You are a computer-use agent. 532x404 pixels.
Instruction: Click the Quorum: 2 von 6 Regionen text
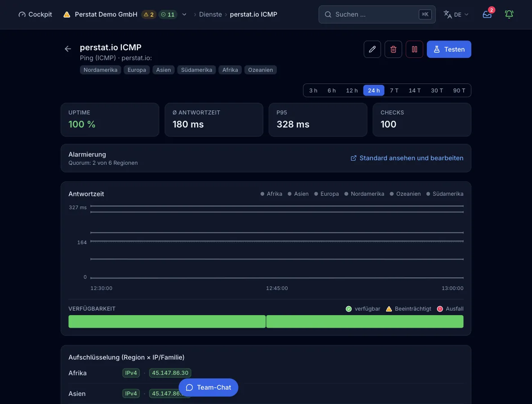tap(103, 162)
